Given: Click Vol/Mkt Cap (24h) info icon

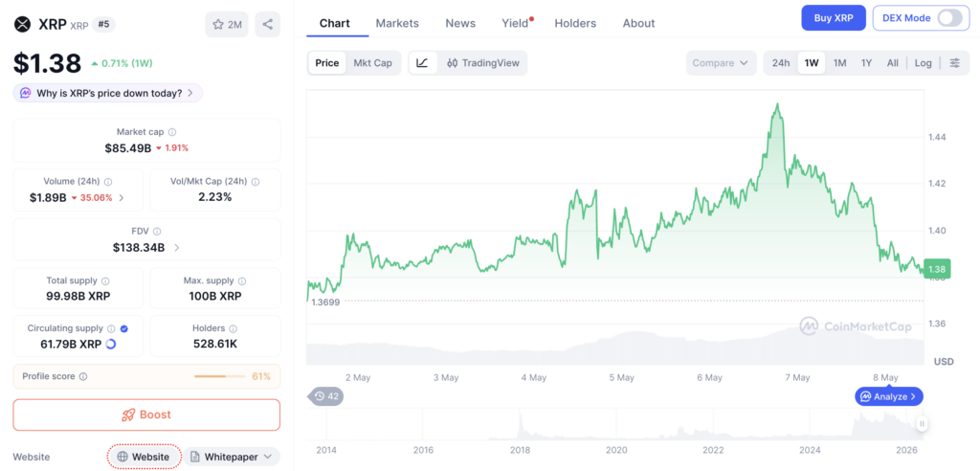Looking at the screenshot, I should [x=256, y=182].
